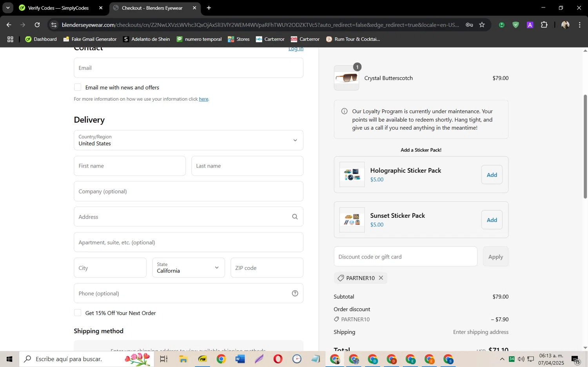Screen dimensions: 588x367
Task: Open the Extensions puzzle icon
Action: [544, 25]
